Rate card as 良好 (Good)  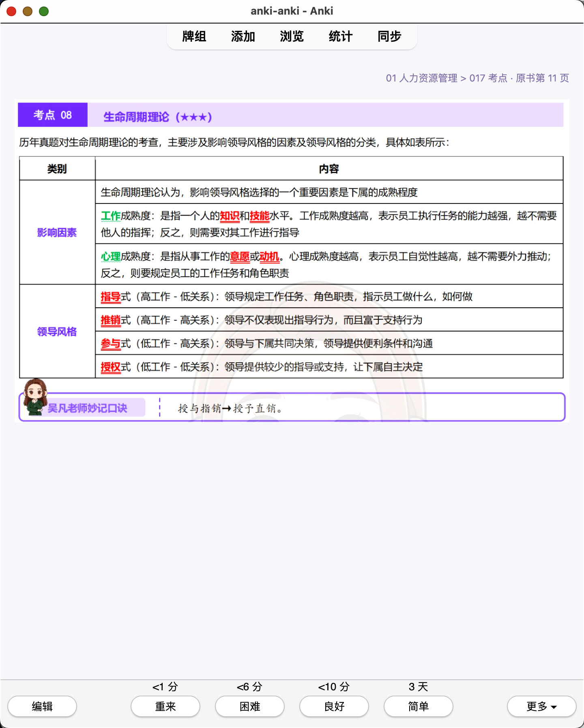tap(334, 707)
